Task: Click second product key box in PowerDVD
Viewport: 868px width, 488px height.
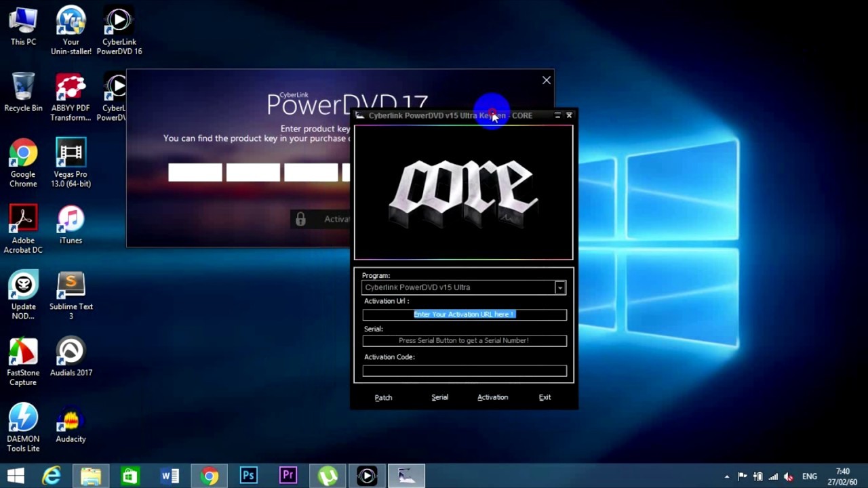Action: (x=253, y=172)
